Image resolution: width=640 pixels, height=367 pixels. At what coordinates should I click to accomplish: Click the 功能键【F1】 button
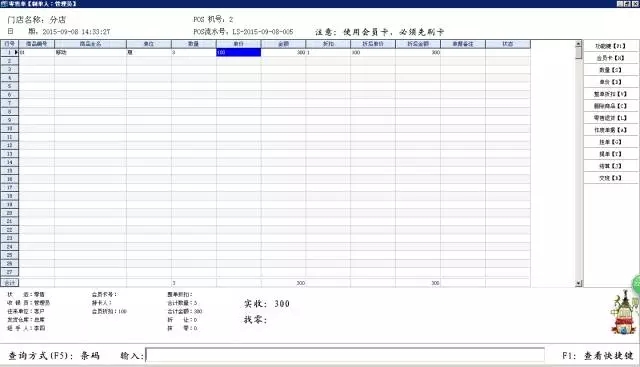610,46
